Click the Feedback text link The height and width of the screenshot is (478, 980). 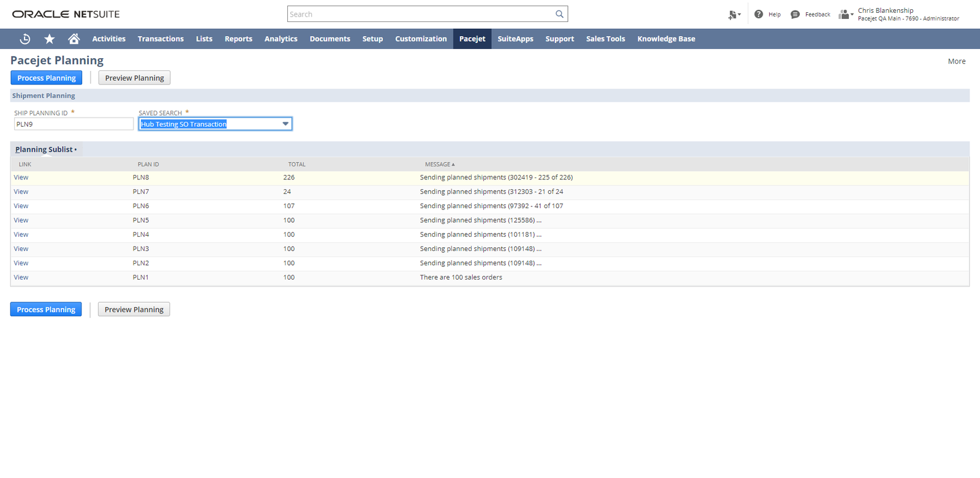point(818,15)
